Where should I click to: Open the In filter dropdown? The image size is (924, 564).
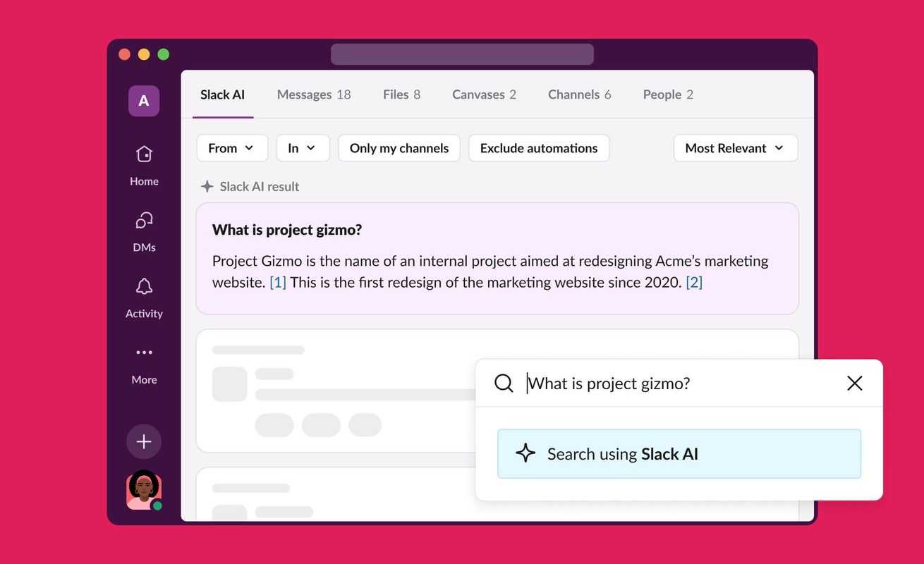[303, 148]
